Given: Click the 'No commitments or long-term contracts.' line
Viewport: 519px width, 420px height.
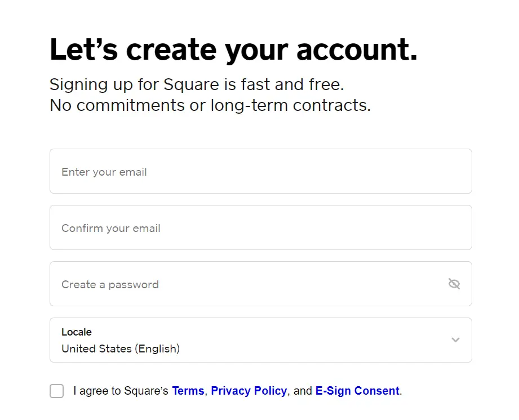Looking at the screenshot, I should click(210, 105).
